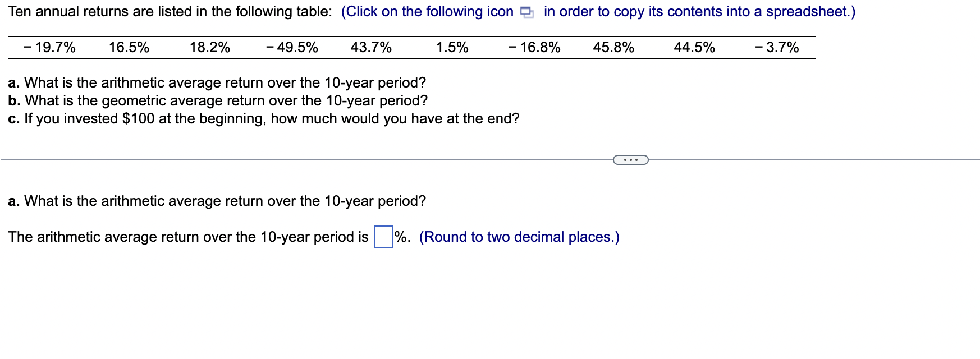Select the value -19.7% in the table
The height and width of the screenshot is (359, 980).
point(49,48)
